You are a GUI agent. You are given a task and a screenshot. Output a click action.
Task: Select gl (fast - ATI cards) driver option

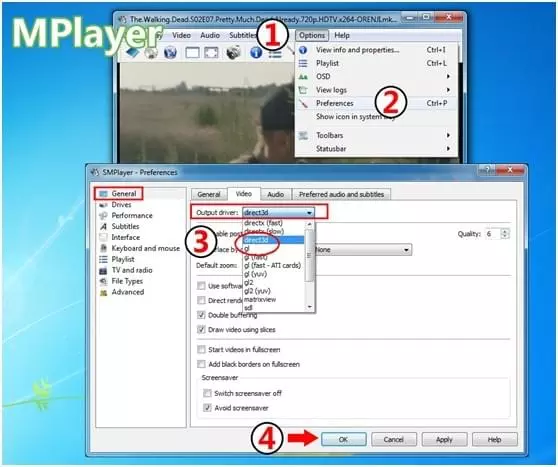coord(273,265)
